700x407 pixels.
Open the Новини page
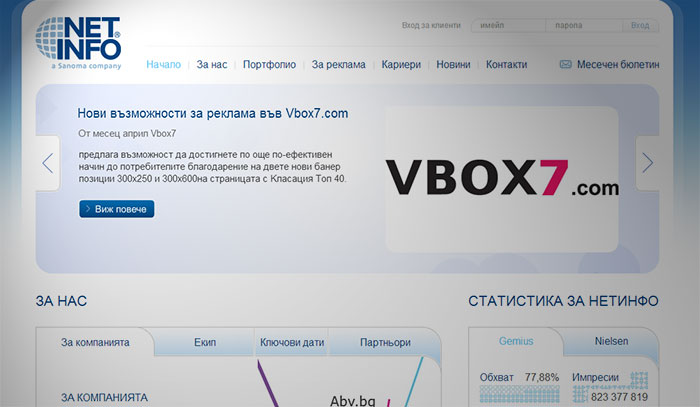point(453,64)
